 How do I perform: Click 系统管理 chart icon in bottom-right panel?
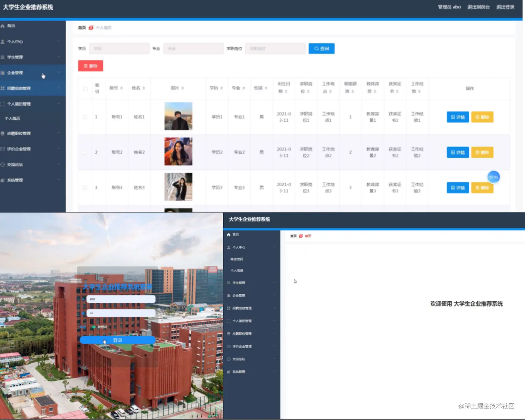(228, 372)
